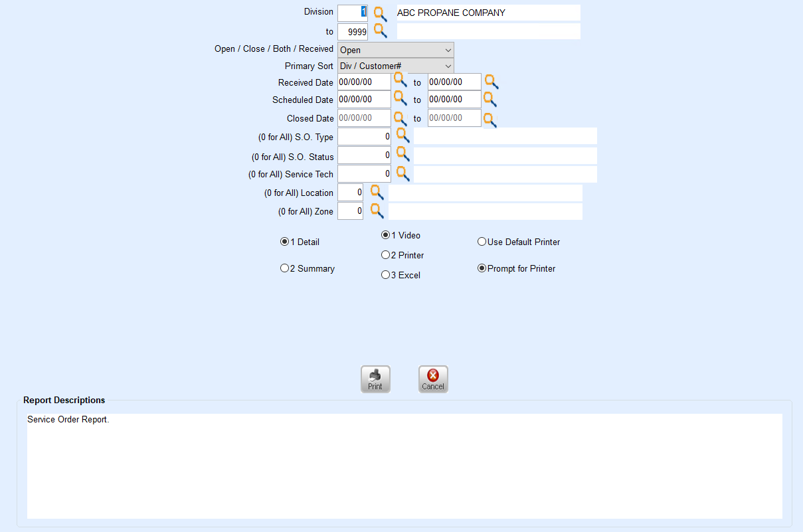Click the Service Tech number field
This screenshot has width=803, height=532.
tap(364, 174)
